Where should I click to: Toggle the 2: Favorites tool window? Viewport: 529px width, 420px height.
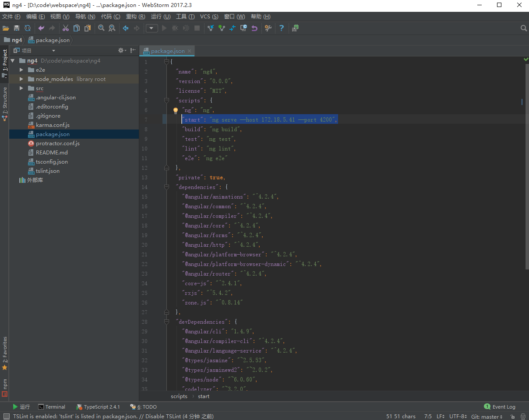coord(4,353)
